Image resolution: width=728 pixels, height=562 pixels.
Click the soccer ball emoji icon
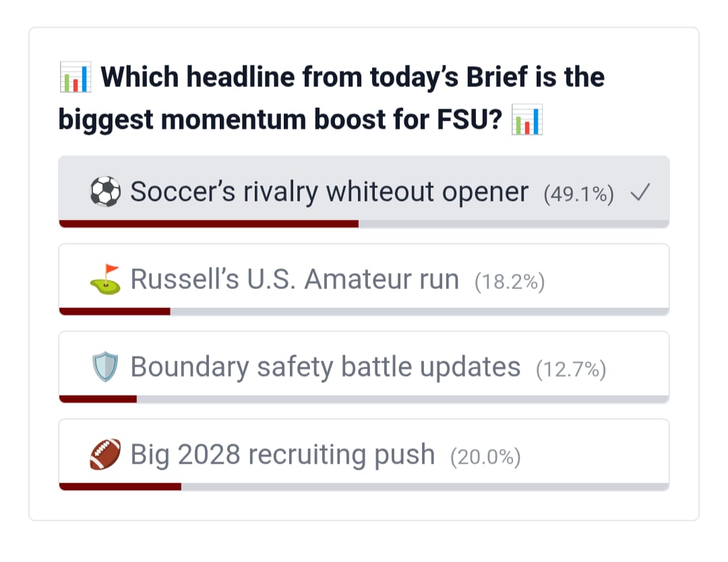(105, 191)
